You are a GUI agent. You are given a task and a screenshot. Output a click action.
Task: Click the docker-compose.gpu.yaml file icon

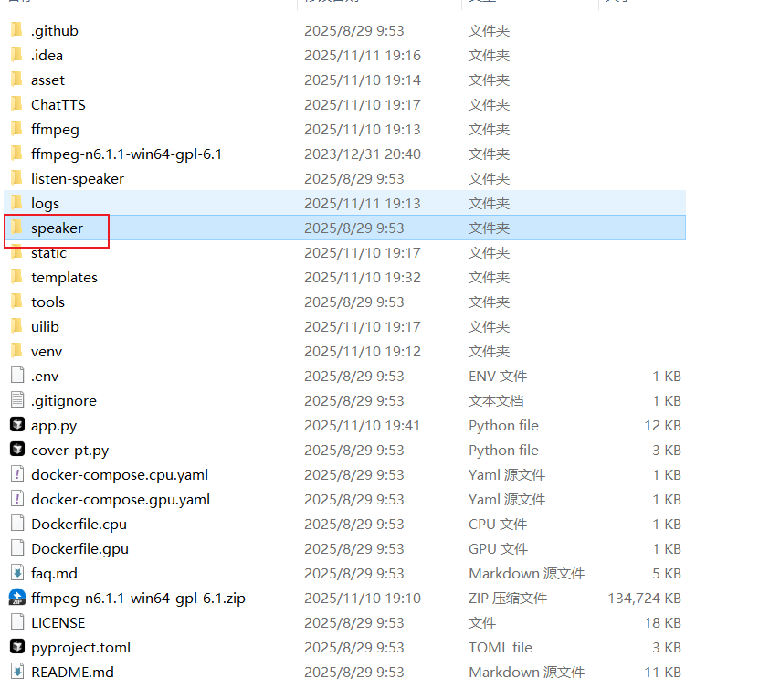pyautogui.click(x=17, y=499)
